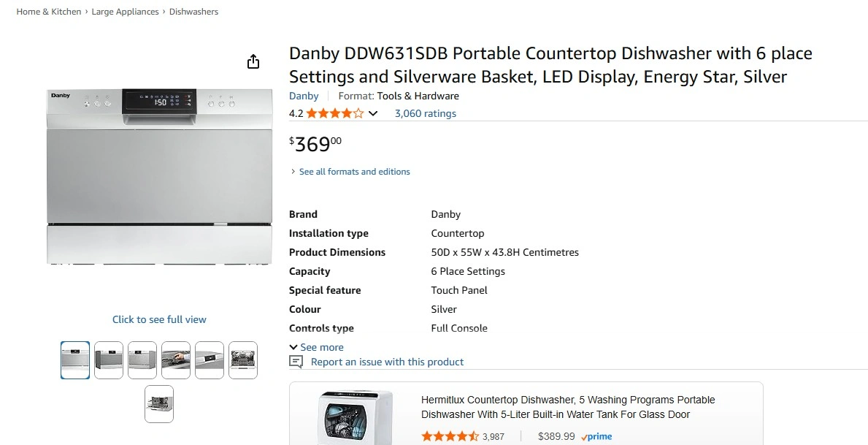Select thumbnail showing hand loading silverware
The image size is (868, 445).
click(x=176, y=360)
